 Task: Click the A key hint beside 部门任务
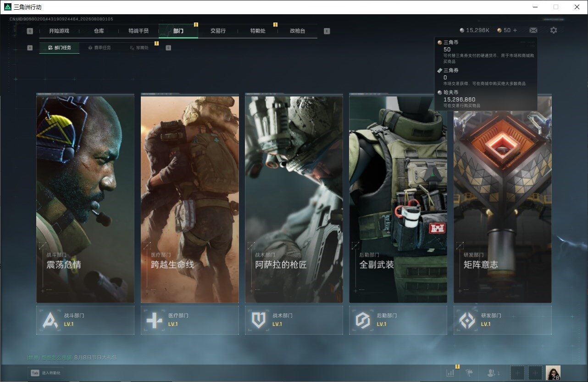pyautogui.click(x=30, y=48)
